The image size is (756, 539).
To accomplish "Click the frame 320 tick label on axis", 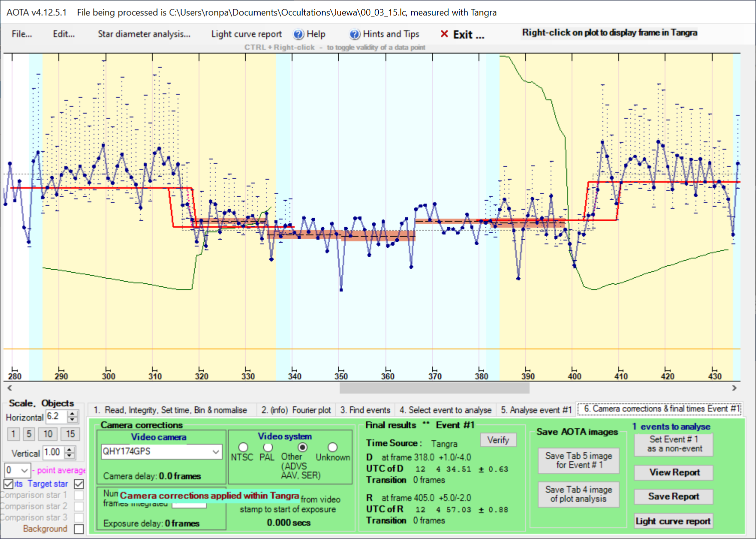I will [202, 376].
